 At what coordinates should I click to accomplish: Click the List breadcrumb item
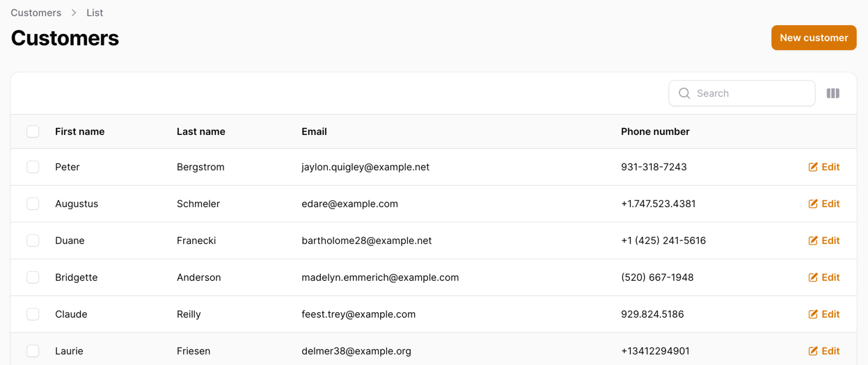[x=95, y=13]
